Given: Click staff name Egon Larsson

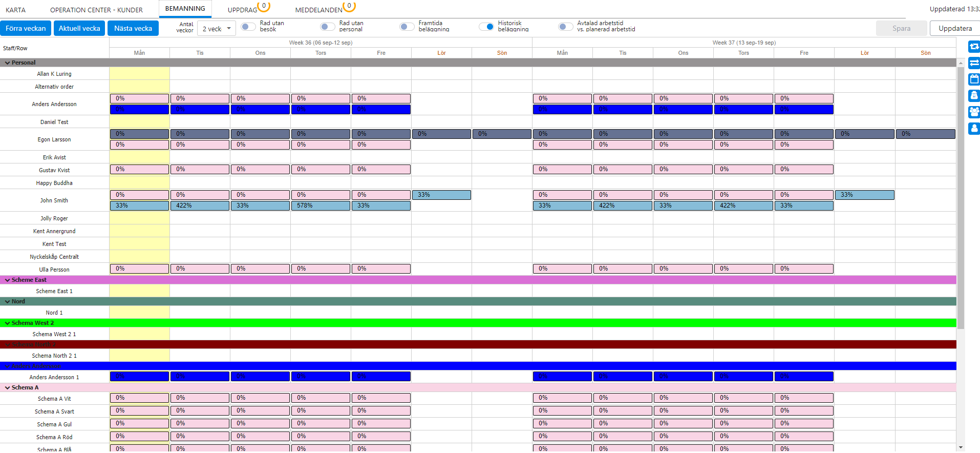Looking at the screenshot, I should [54, 139].
